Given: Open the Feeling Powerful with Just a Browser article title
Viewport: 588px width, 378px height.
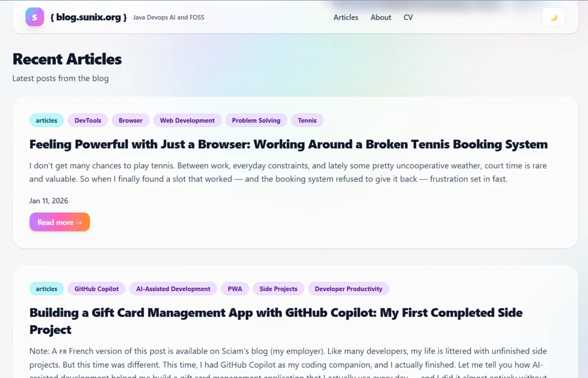Looking at the screenshot, I should [x=289, y=144].
